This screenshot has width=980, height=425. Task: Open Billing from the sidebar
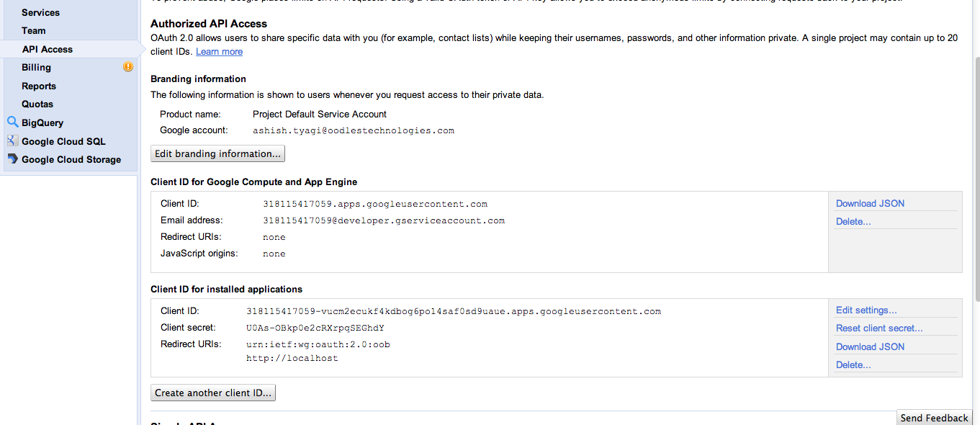(36, 67)
